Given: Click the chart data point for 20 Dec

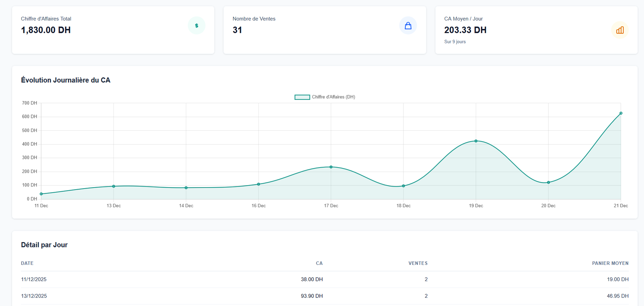Looking at the screenshot, I should pyautogui.click(x=548, y=182).
